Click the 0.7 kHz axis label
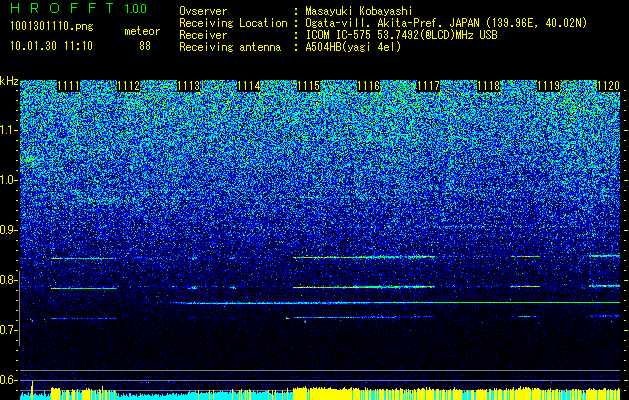Viewport: 629px width, 400px height. [9, 330]
